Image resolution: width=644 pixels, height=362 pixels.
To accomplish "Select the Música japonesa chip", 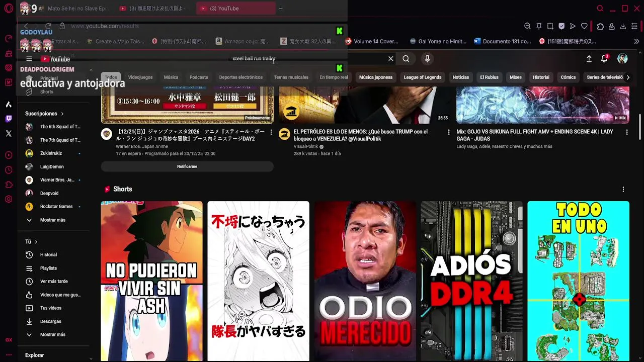I will click(376, 77).
